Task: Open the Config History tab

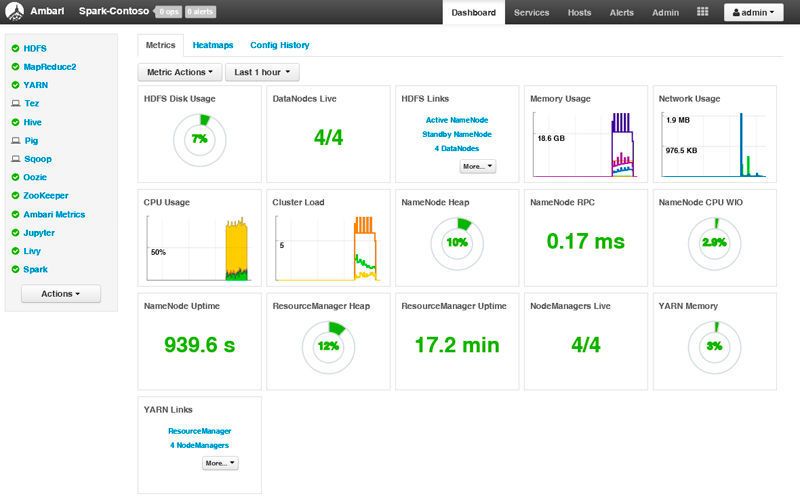Action: pos(280,45)
